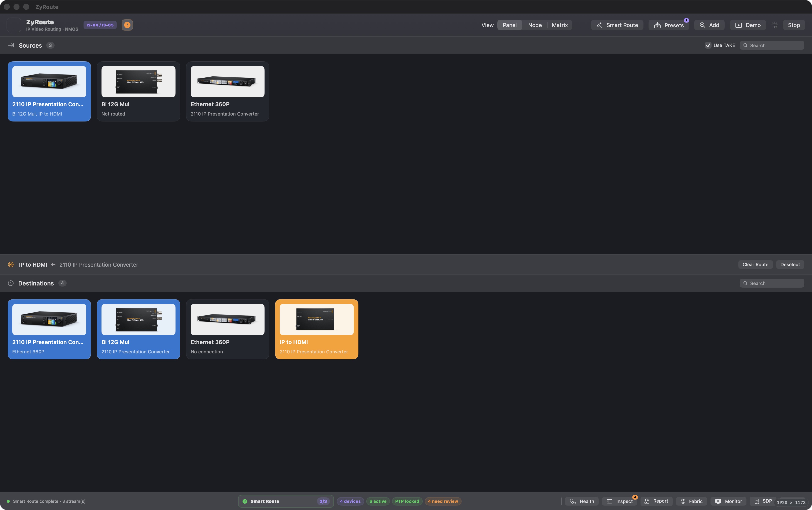
Task: Open the Fabric view
Action: pos(691,501)
